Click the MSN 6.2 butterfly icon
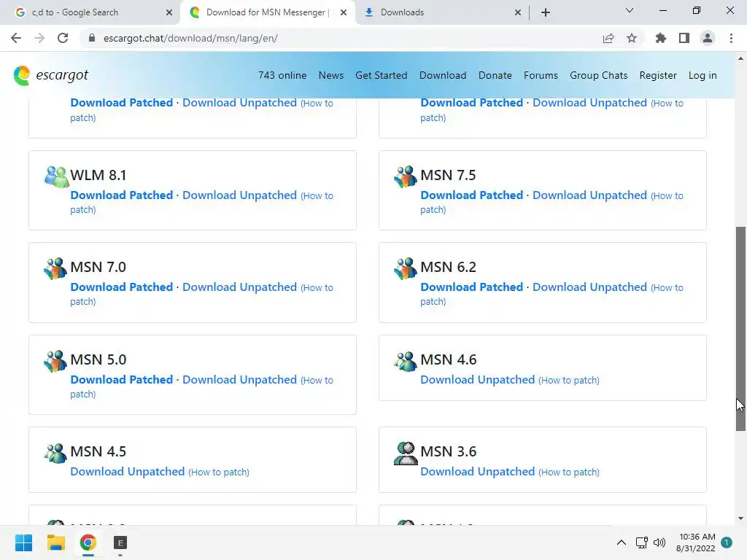Screen dimensions: 747x560 [406, 268]
